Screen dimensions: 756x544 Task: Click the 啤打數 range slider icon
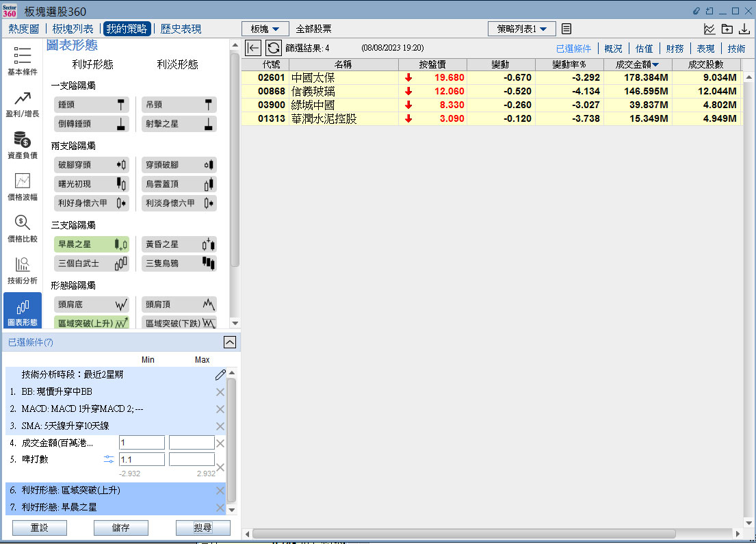tap(109, 459)
